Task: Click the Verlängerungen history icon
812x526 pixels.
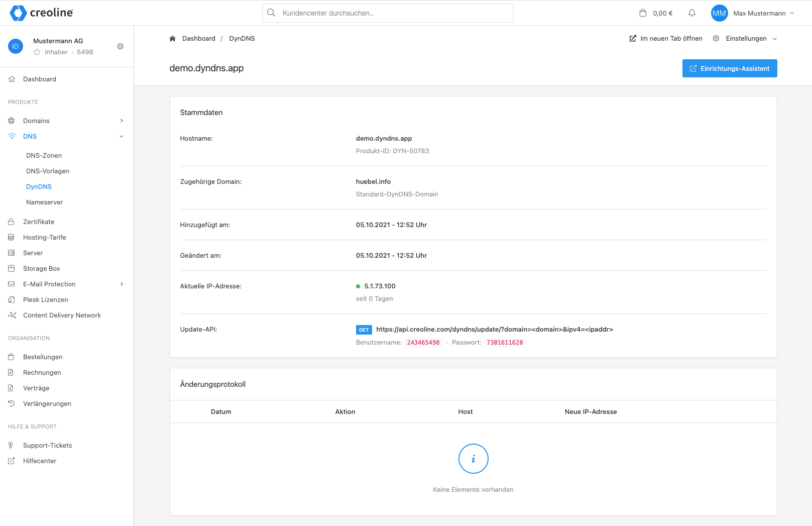Action: pyautogui.click(x=11, y=403)
